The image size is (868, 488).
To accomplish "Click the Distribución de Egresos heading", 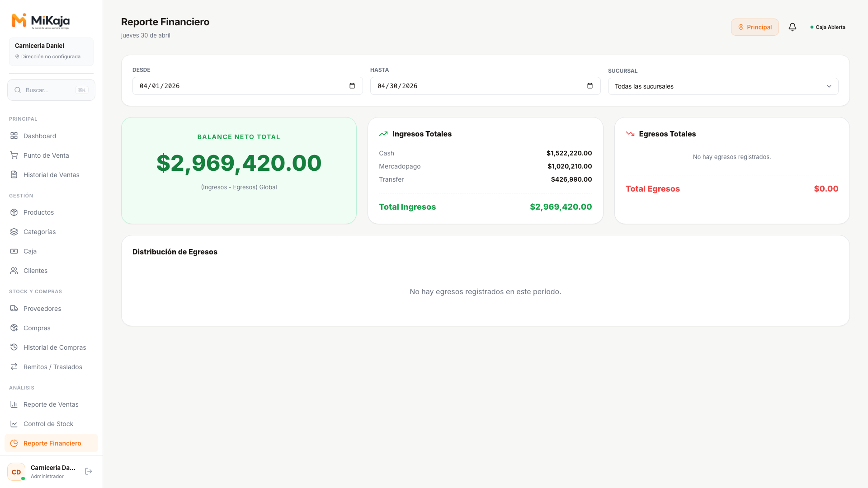I will [x=175, y=252].
